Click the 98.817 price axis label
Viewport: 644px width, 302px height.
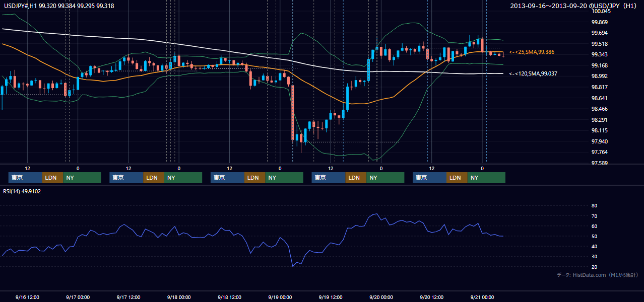[600, 87]
